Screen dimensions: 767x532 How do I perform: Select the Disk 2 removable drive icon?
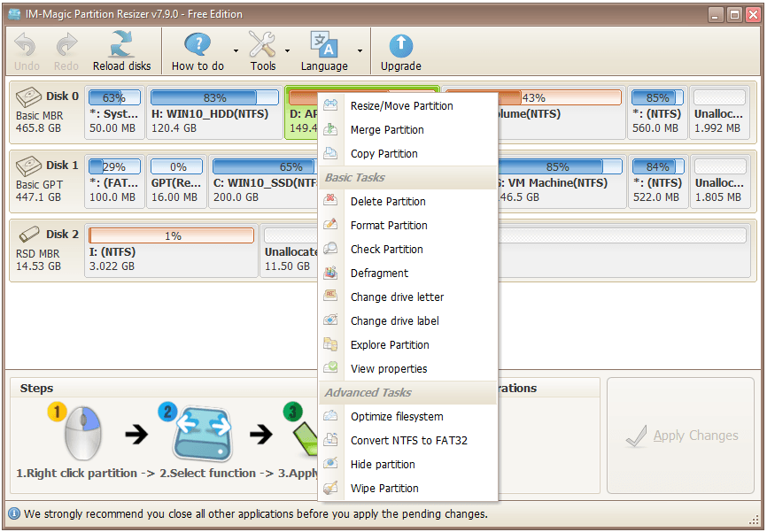(x=29, y=235)
